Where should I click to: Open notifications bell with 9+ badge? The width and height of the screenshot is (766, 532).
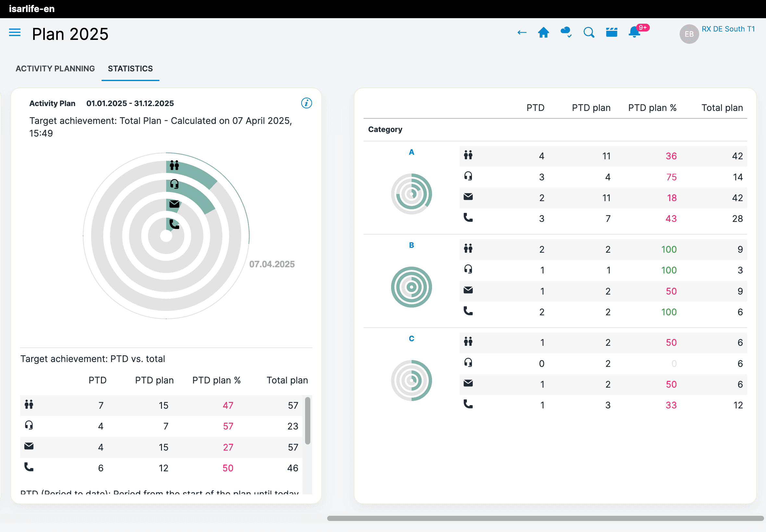635,33
